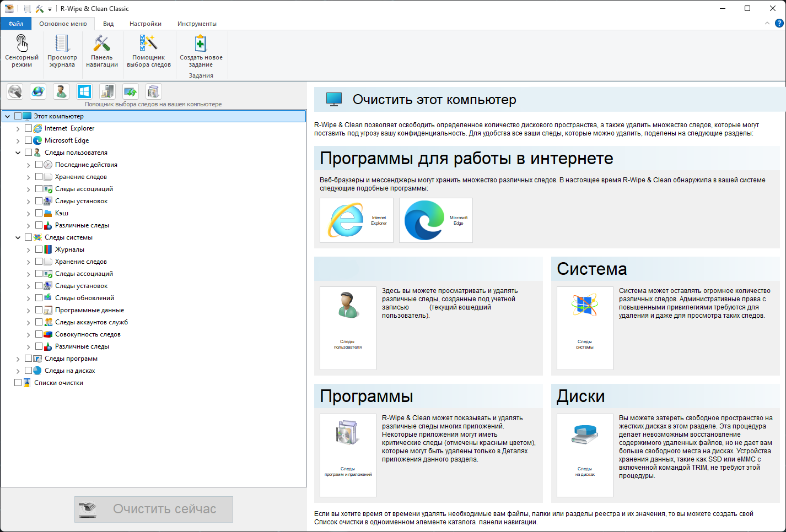Click the Help question mark icon
Viewport: 786px width, 532px height.
pos(779,23)
